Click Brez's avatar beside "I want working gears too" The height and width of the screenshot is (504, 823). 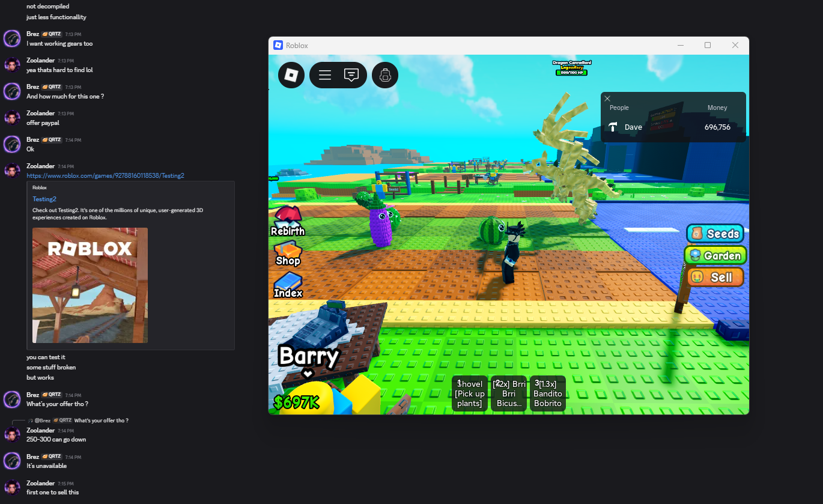tap(13, 38)
